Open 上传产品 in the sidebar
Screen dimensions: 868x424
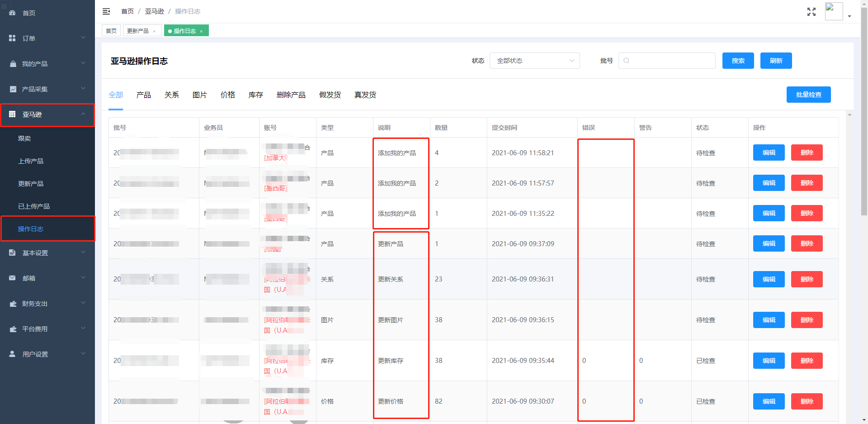[x=31, y=161]
